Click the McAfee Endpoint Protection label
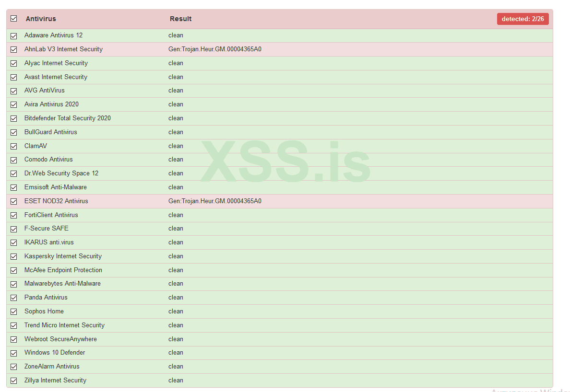Screen dimensions: 570x392 coord(63,270)
